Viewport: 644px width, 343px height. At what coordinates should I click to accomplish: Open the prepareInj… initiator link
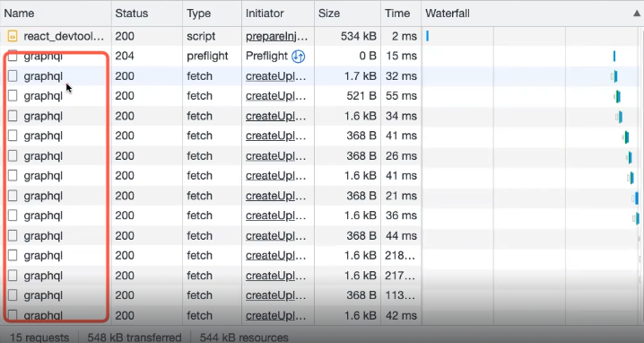pyautogui.click(x=277, y=37)
